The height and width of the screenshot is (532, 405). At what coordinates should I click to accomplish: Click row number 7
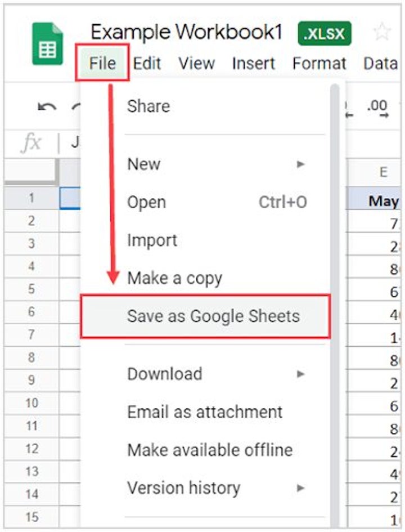tap(32, 335)
